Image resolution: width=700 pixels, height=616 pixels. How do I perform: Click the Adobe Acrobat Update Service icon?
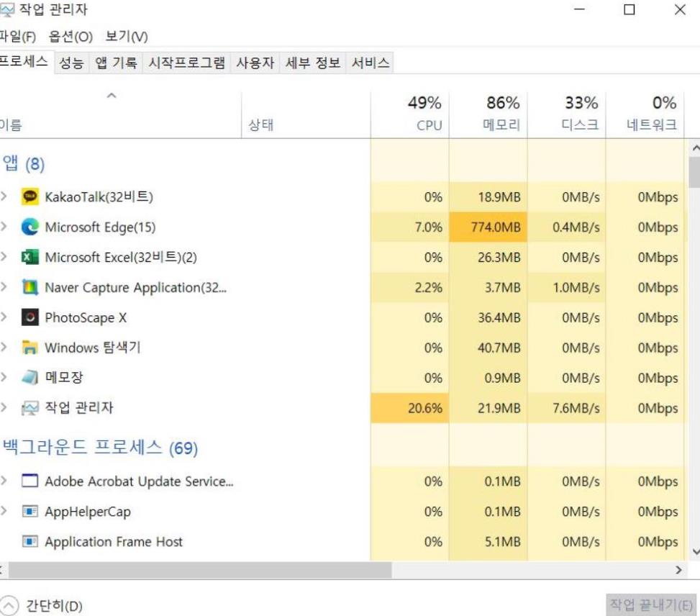point(30,481)
